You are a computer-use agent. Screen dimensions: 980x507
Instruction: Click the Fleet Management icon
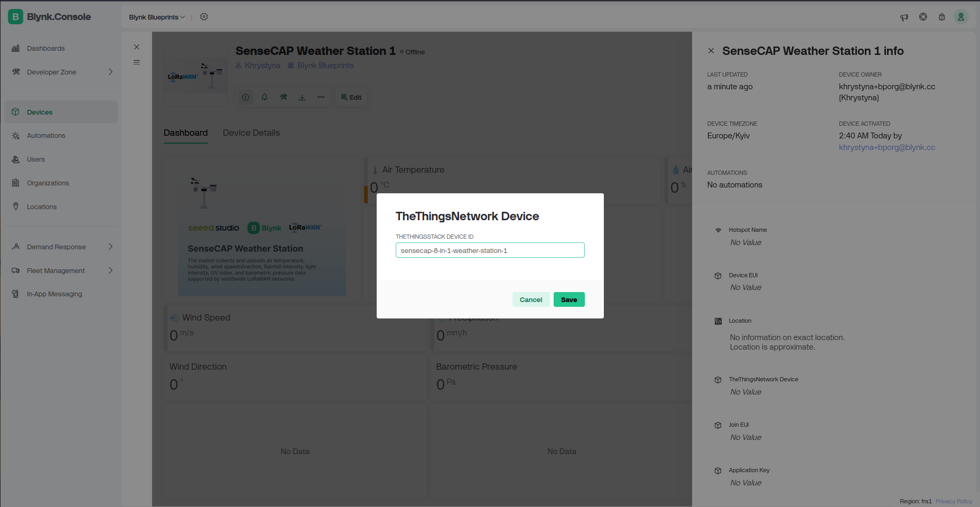(x=16, y=270)
